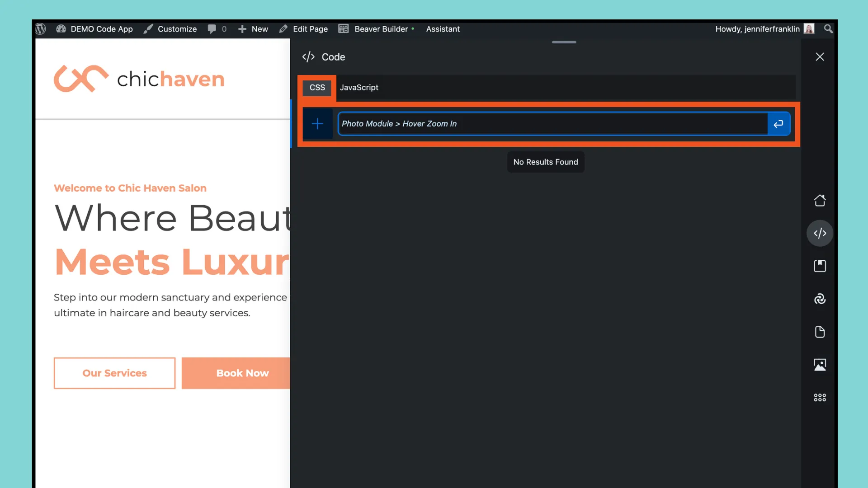Click the Edit Page link in admin bar
The width and height of the screenshot is (868, 488).
[x=310, y=28]
